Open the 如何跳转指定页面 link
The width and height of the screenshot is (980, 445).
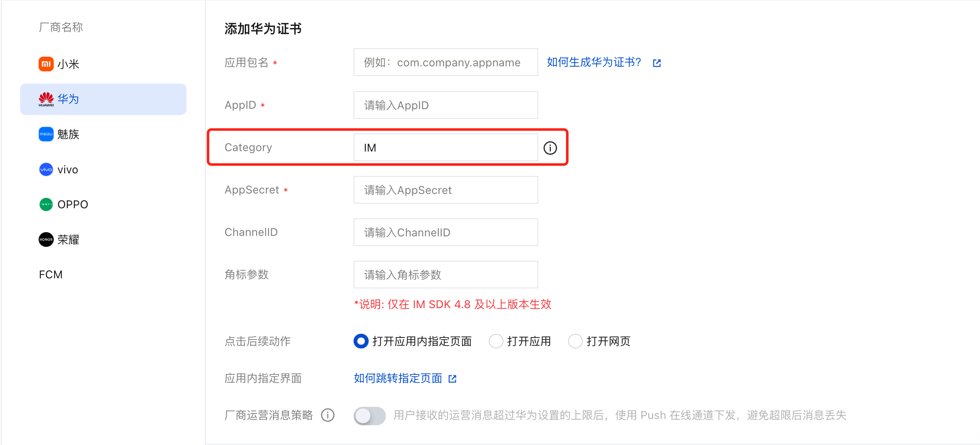click(398, 378)
